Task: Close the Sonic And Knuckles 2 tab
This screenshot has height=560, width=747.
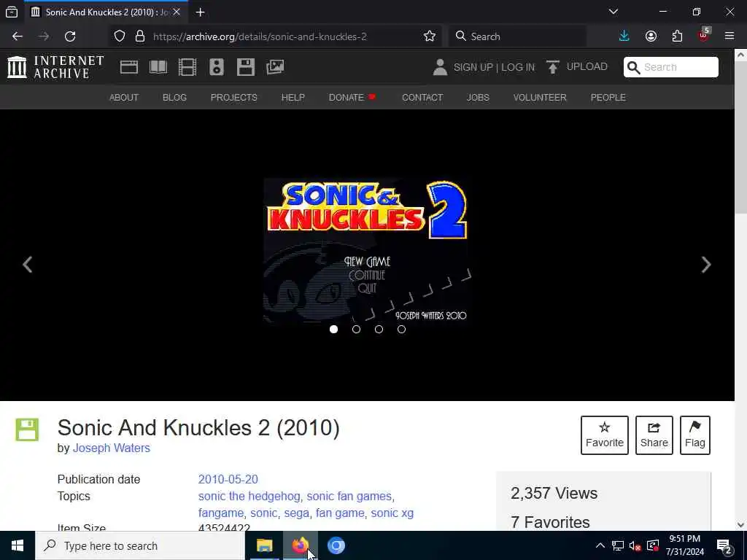Action: pos(177,12)
